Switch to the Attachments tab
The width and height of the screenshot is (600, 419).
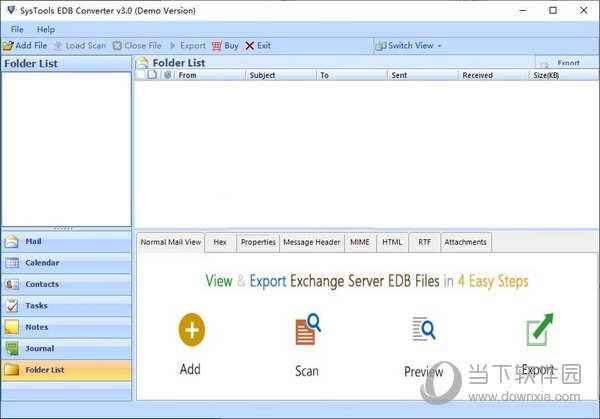(x=466, y=242)
